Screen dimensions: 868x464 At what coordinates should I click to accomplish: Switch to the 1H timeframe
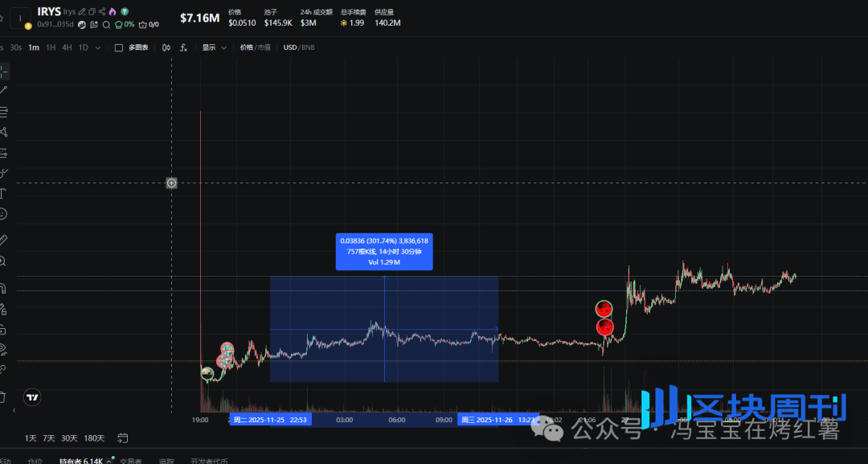pyautogui.click(x=49, y=47)
